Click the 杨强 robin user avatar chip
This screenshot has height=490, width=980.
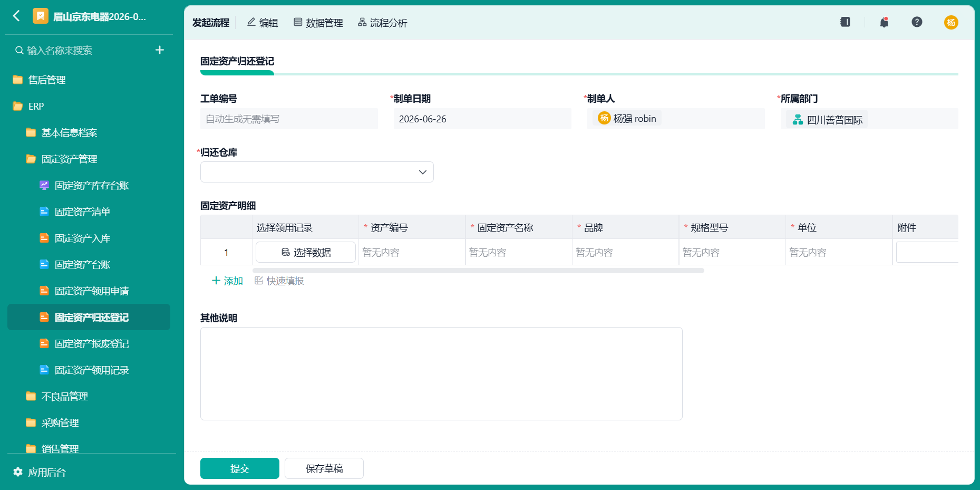pyautogui.click(x=627, y=118)
